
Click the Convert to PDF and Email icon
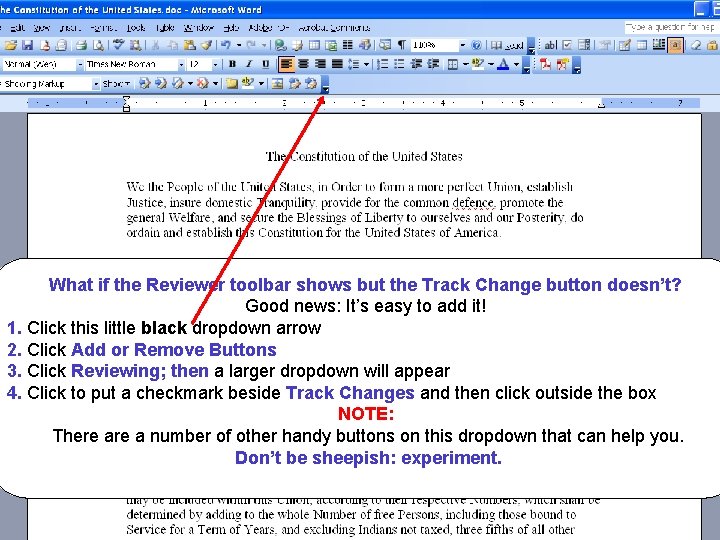coord(562,64)
